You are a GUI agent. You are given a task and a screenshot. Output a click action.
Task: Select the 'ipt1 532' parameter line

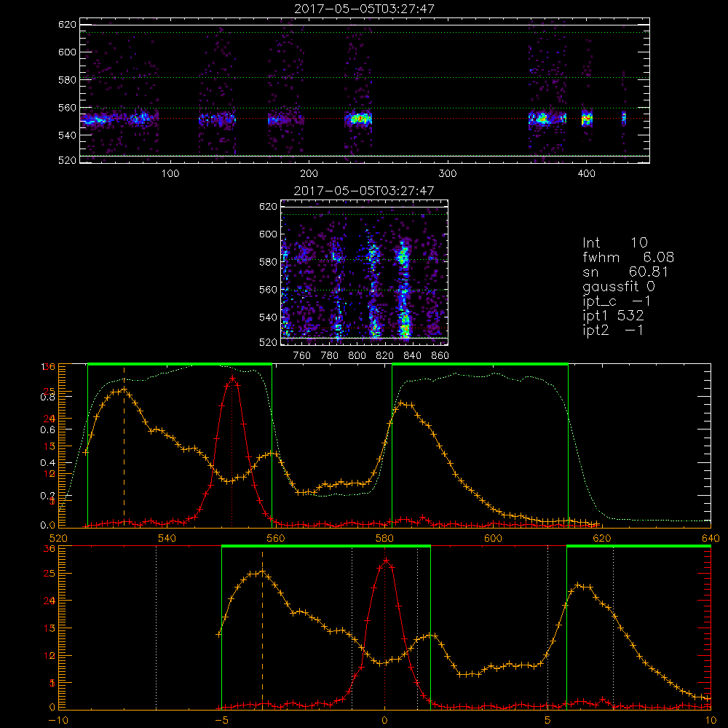[x=613, y=316]
